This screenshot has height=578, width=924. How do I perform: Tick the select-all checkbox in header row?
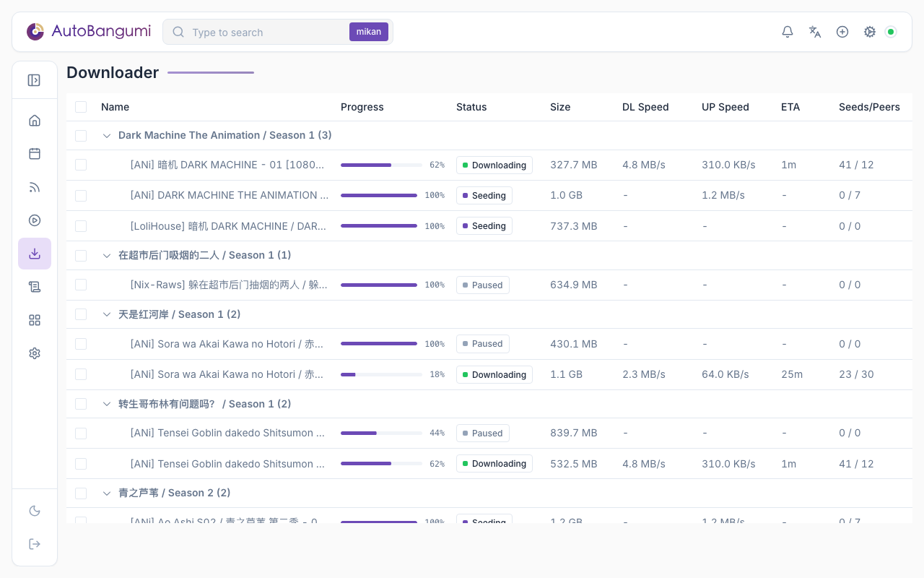81,107
